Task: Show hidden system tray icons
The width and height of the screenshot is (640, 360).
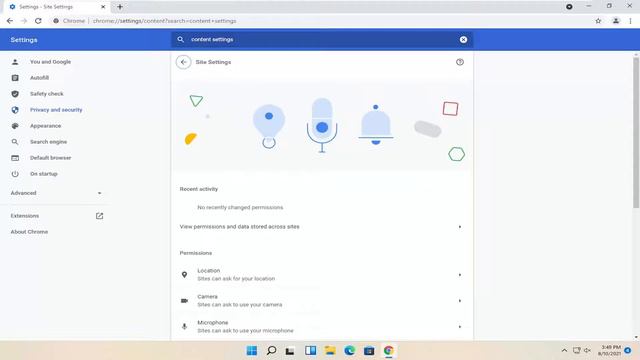Action: pos(564,350)
